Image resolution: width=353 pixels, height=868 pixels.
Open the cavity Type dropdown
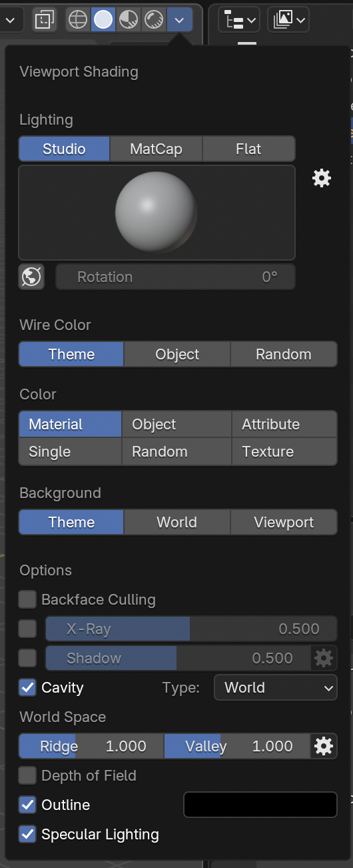[x=276, y=687]
